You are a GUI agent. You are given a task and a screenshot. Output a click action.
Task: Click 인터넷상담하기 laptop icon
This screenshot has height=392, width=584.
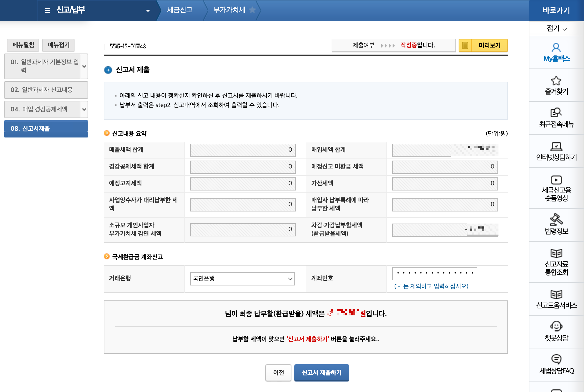click(556, 146)
